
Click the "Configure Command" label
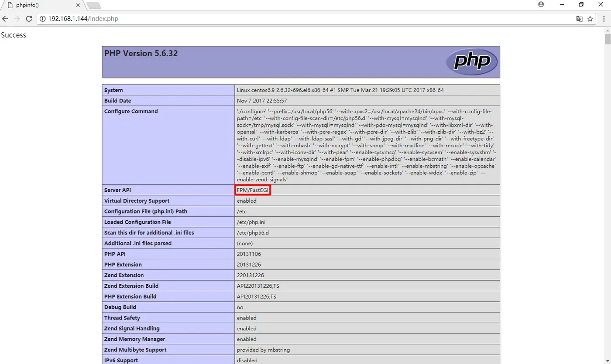point(131,111)
